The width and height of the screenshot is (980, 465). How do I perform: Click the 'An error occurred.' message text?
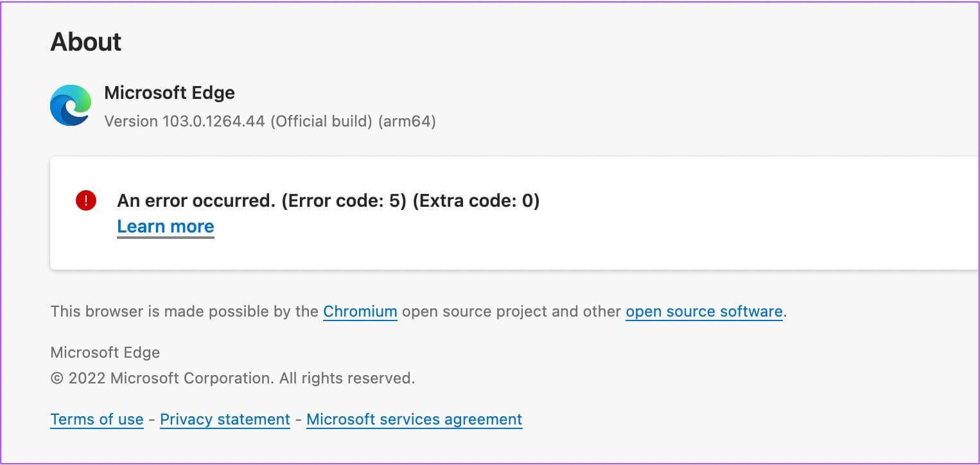tap(195, 201)
